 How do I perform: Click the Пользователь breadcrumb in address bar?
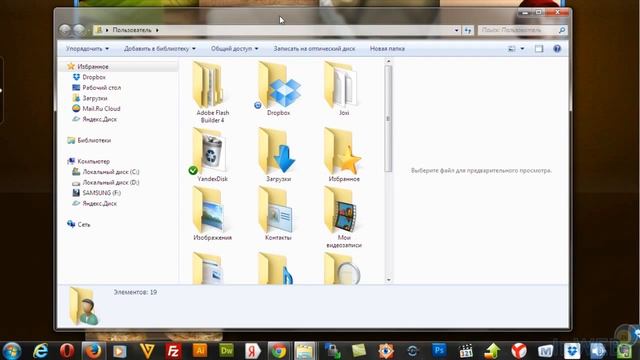[x=132, y=30]
